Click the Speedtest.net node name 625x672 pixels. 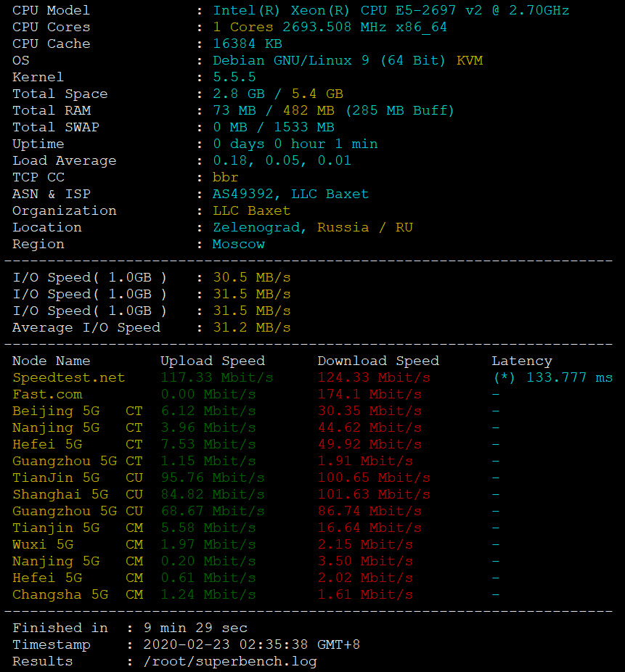pos(68,377)
